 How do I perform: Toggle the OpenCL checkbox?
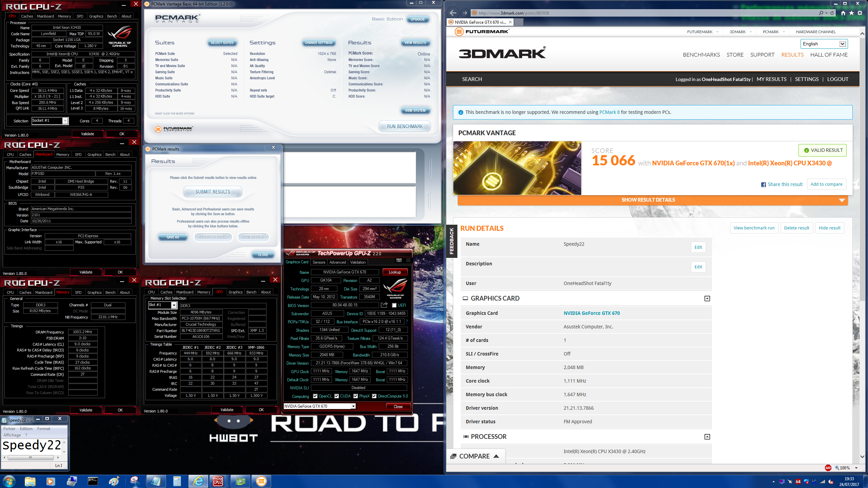point(315,396)
